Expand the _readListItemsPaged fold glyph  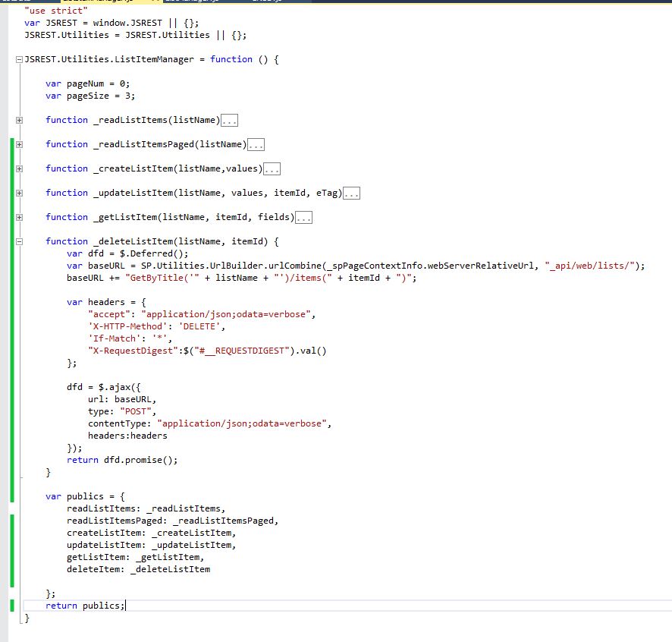point(18,144)
